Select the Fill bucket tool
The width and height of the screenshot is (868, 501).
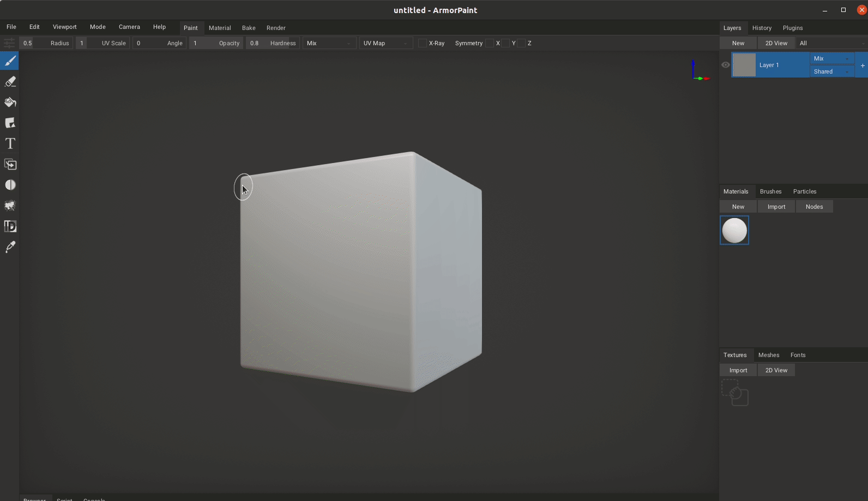[x=10, y=102]
